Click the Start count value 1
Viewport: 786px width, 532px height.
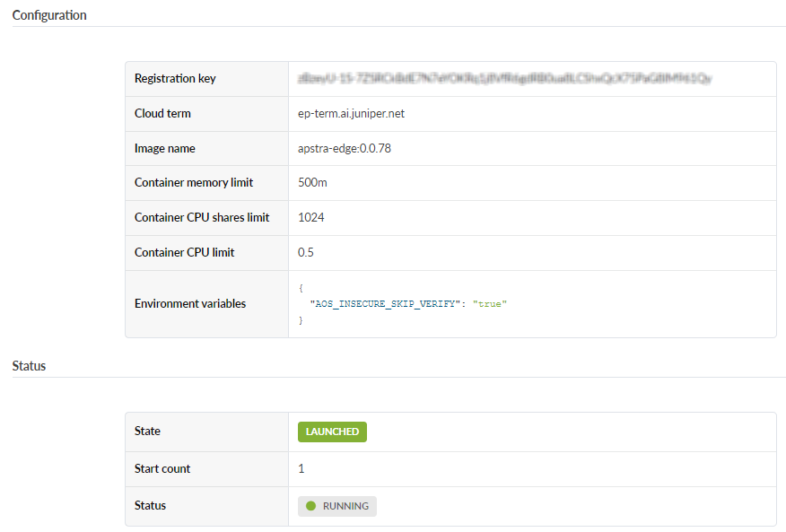[x=301, y=469]
